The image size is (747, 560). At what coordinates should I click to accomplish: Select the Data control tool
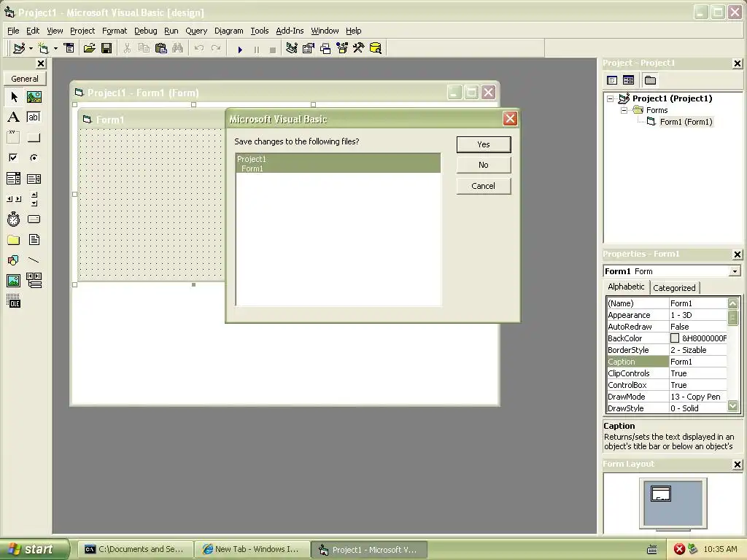click(x=34, y=281)
